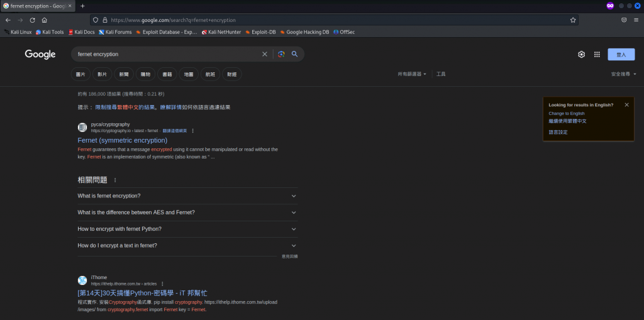Open Kali Linux bookmark
The height and width of the screenshot is (320, 644).
pyautogui.click(x=18, y=32)
